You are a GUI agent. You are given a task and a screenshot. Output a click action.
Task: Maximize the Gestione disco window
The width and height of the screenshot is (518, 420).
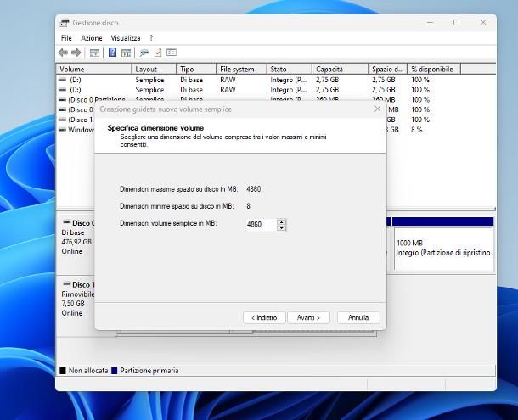pos(457,22)
